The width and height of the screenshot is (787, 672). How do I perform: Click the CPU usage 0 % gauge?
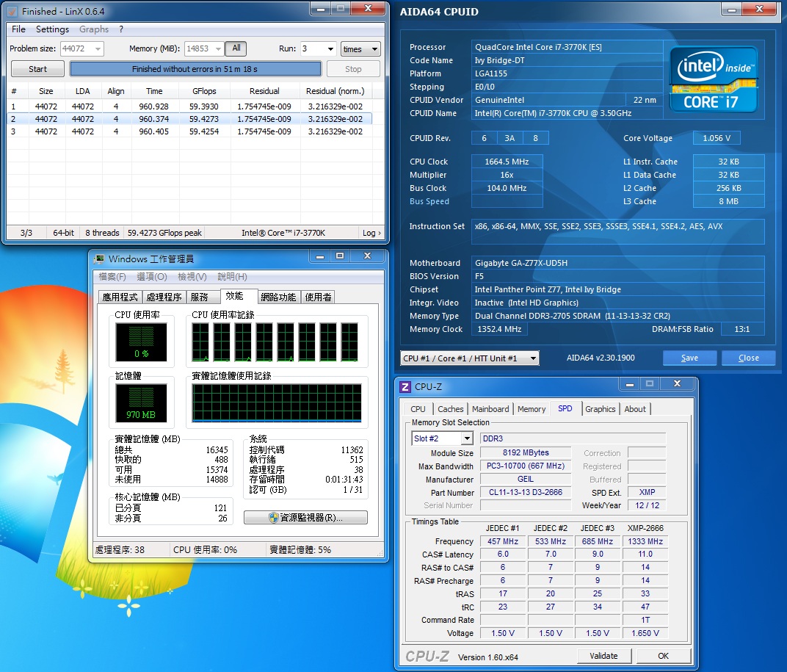point(141,342)
